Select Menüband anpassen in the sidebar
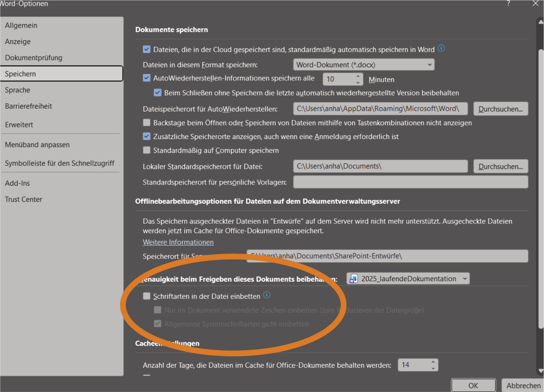The height and width of the screenshot is (392, 544). pyautogui.click(x=37, y=145)
